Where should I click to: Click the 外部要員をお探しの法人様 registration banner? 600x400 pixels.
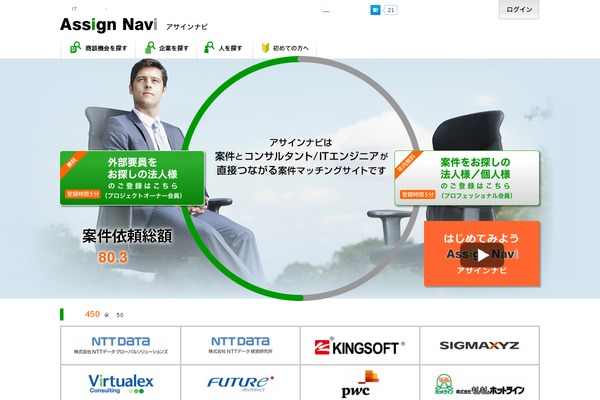132,178
